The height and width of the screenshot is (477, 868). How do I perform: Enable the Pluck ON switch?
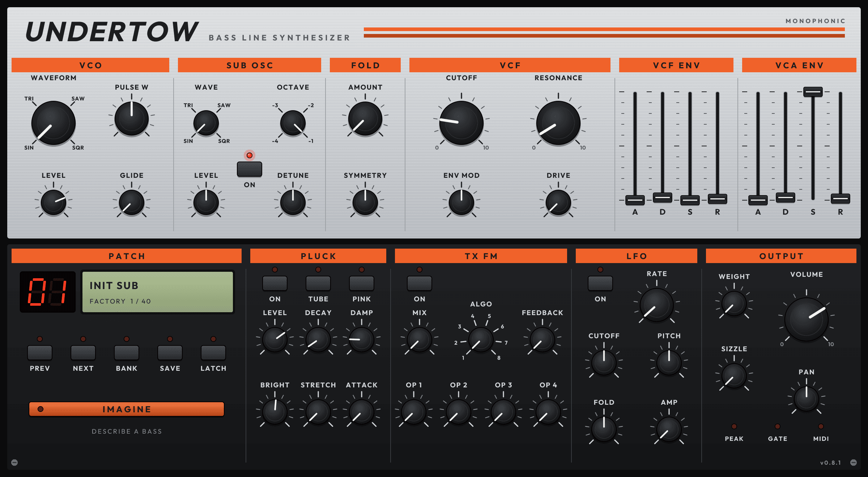coord(275,283)
